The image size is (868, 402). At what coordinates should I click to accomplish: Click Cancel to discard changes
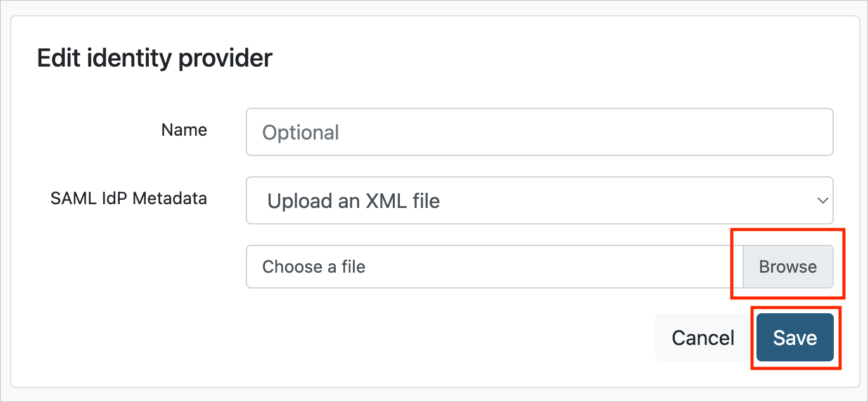pos(702,337)
